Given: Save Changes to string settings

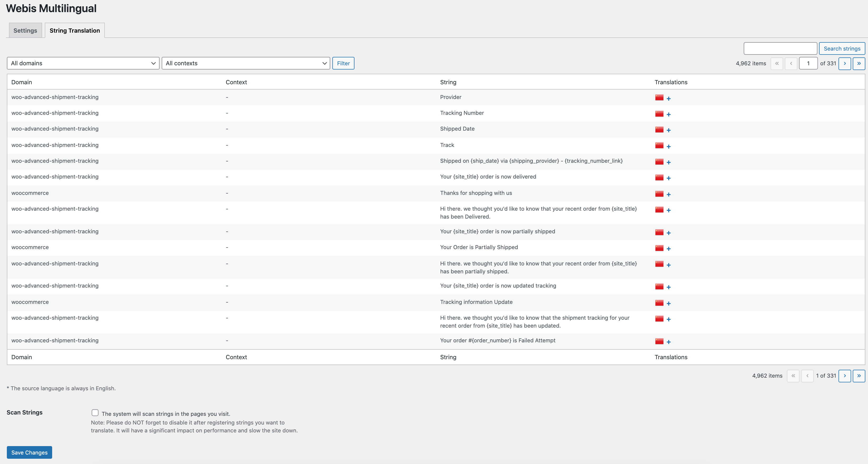Looking at the screenshot, I should point(29,452).
